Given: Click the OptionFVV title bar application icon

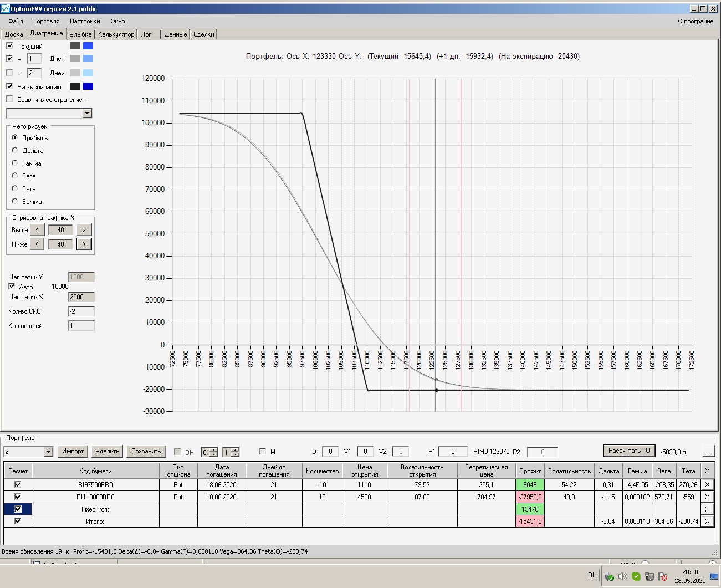Looking at the screenshot, I should [6, 8].
